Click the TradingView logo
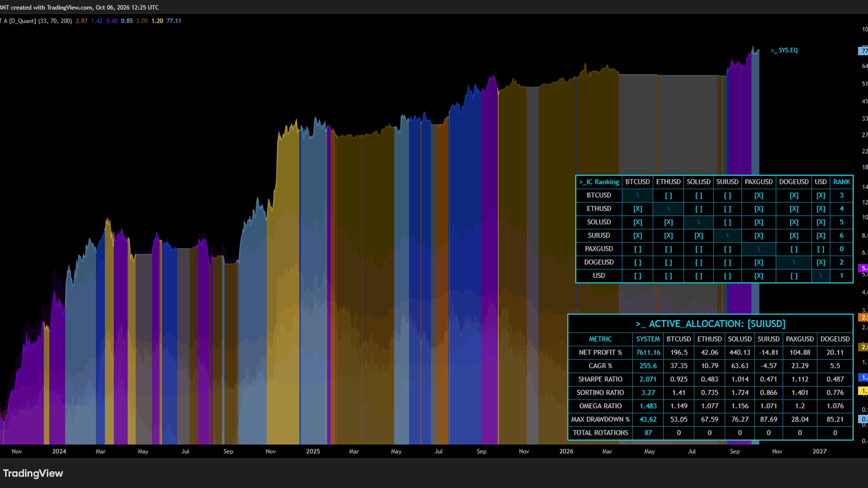Screen dimensions: 868x488 click(33, 473)
